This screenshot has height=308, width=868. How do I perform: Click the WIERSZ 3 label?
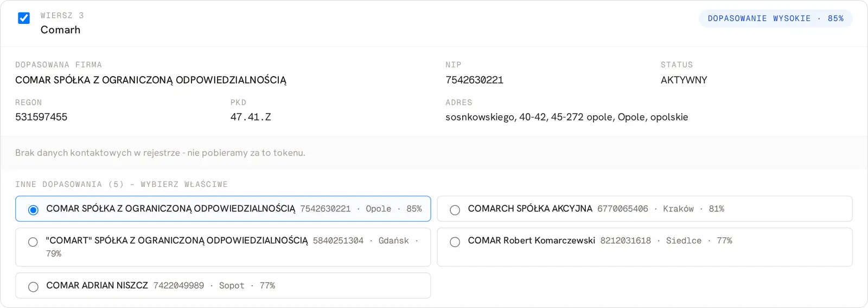[x=62, y=15]
